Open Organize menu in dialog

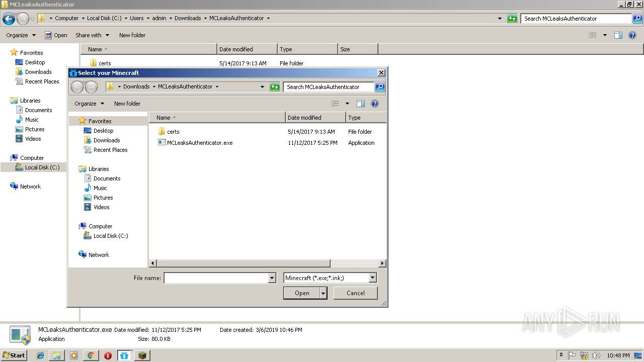point(89,104)
